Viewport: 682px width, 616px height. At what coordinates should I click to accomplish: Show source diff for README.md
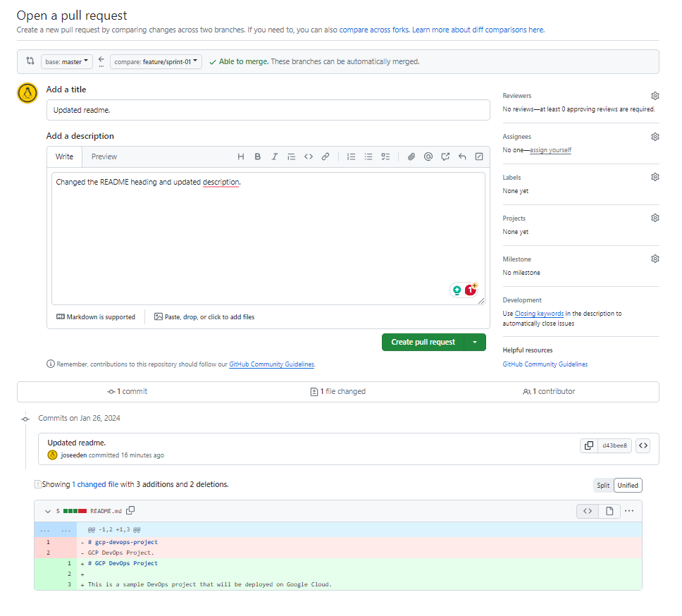588,511
